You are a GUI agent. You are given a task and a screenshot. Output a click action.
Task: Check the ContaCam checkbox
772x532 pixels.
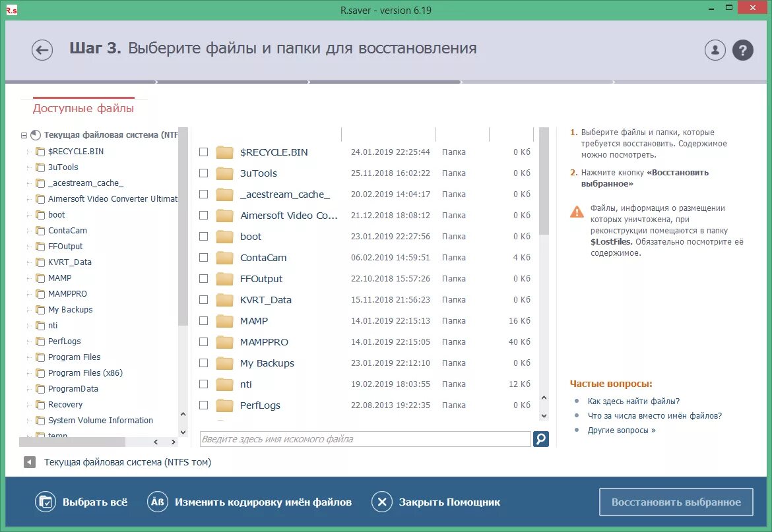pos(203,258)
